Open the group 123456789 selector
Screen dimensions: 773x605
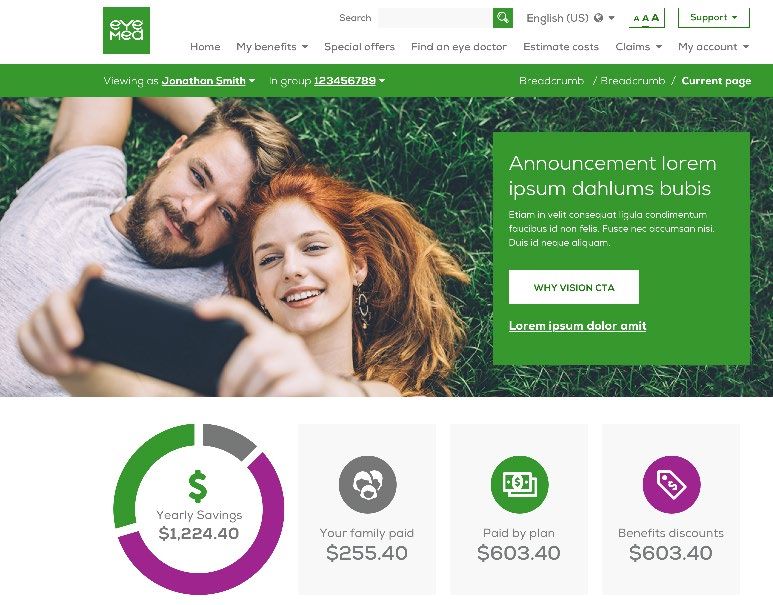(349, 80)
